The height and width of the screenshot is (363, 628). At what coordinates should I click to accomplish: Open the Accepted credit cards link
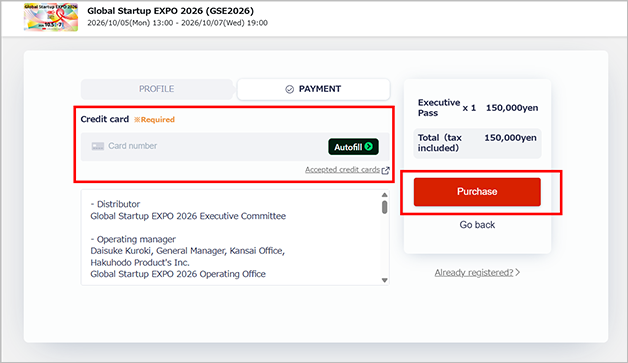342,170
